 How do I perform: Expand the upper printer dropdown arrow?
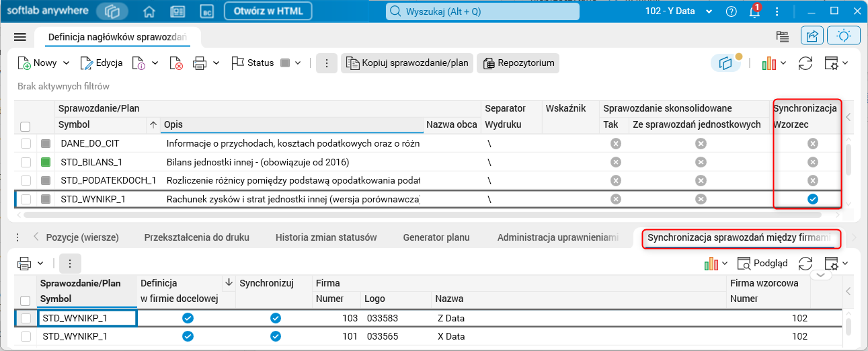(216, 63)
